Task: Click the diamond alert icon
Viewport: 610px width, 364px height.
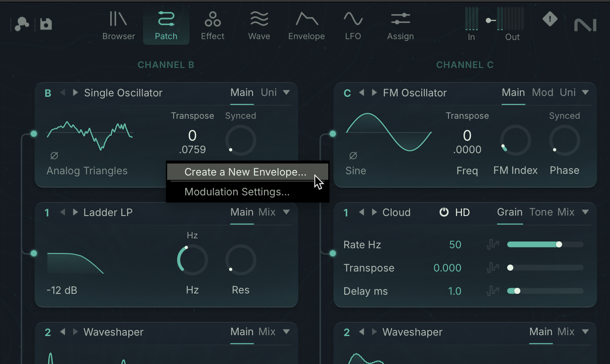Action: [x=550, y=19]
